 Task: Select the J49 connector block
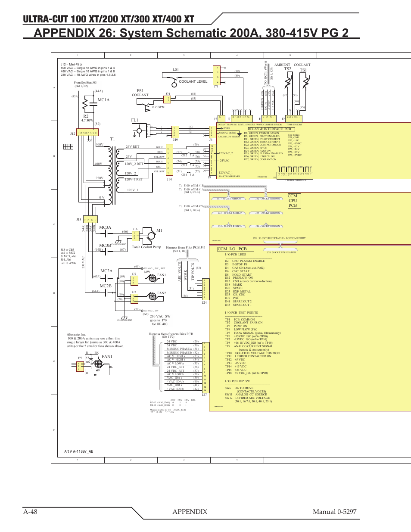(x=175, y=132)
